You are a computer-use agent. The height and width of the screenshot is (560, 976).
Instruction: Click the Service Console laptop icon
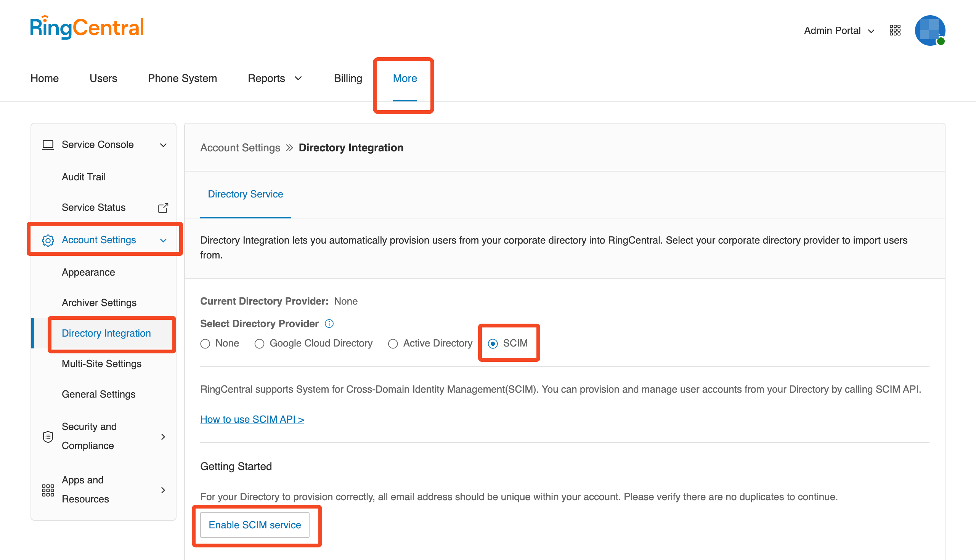[48, 145]
